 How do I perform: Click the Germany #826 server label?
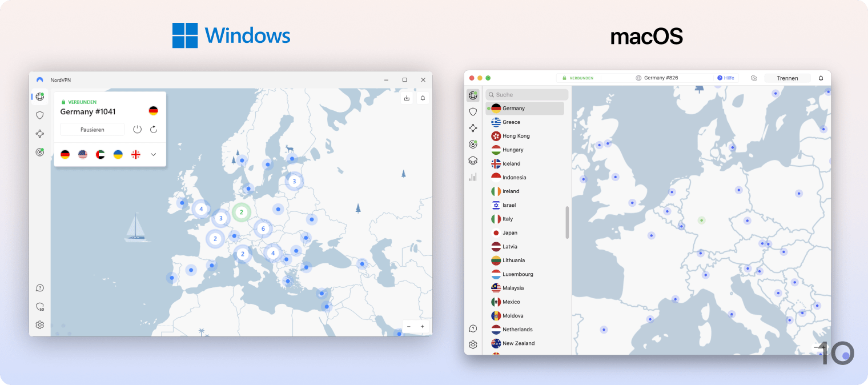tap(661, 78)
